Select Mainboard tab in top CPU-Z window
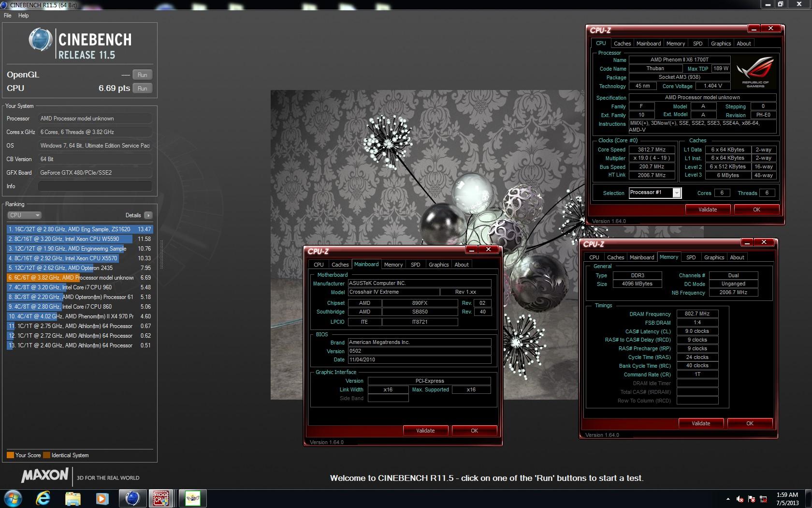Viewport: 812px width, 508px height. pos(649,44)
